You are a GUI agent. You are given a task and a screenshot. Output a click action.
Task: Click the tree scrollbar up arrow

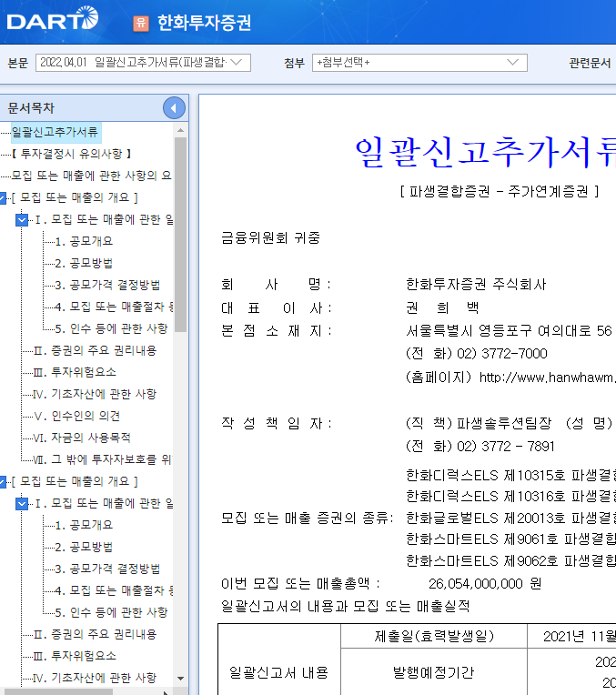pos(180,130)
